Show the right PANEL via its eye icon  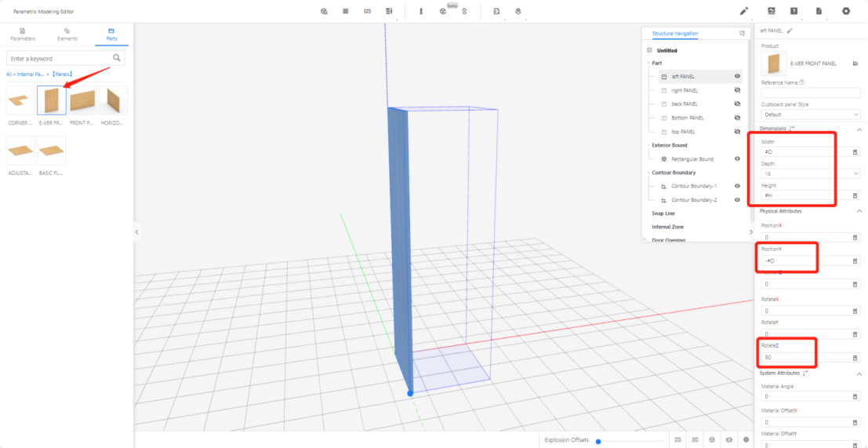coord(737,90)
